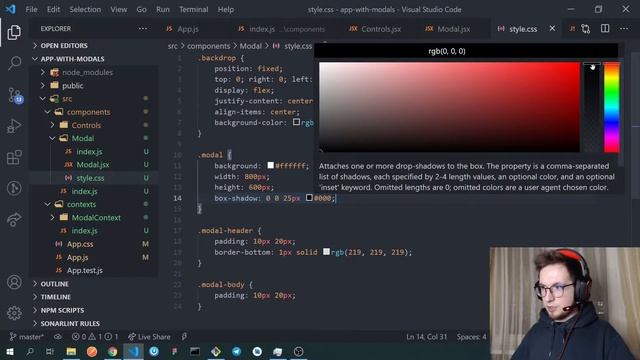The height and width of the screenshot is (360, 640).
Task: Open the Accounts menu icon
Action: click(14, 282)
